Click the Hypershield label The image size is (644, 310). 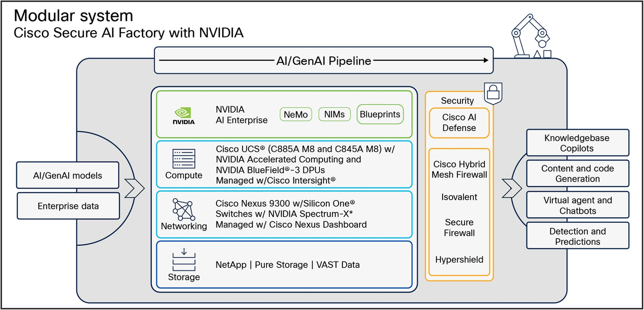[x=459, y=260]
